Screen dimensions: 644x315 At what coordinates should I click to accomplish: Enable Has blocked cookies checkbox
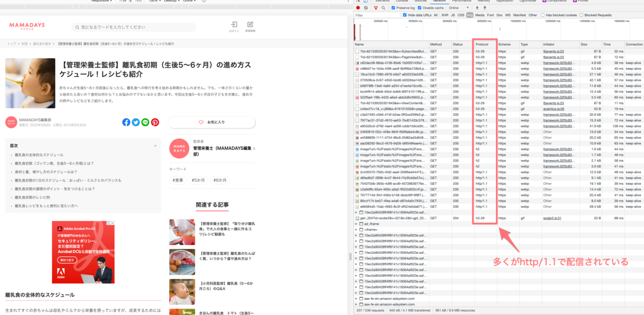click(x=543, y=15)
